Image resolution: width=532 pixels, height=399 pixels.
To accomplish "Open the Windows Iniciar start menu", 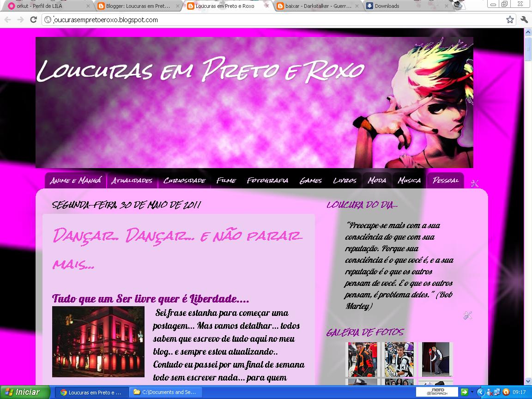I will (25, 392).
